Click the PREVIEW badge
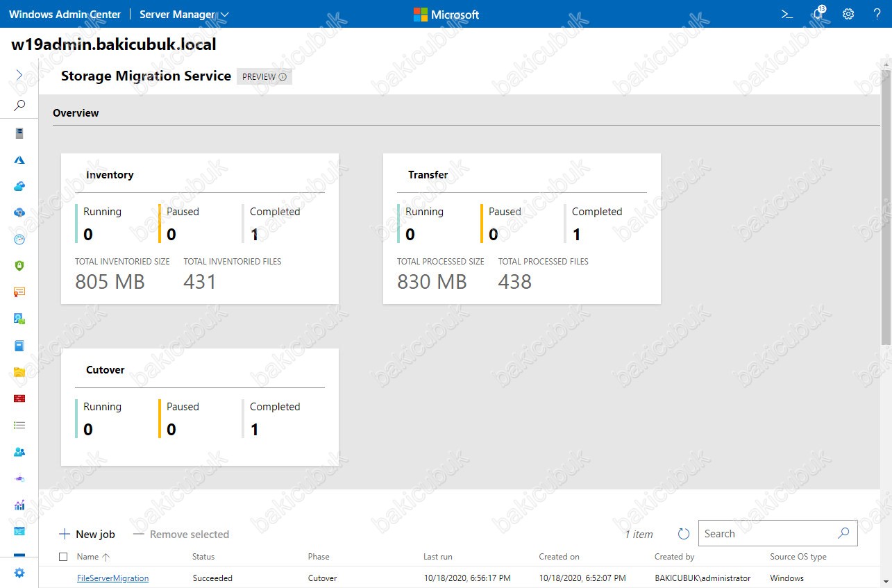Image resolution: width=892 pixels, height=588 pixels. (264, 77)
